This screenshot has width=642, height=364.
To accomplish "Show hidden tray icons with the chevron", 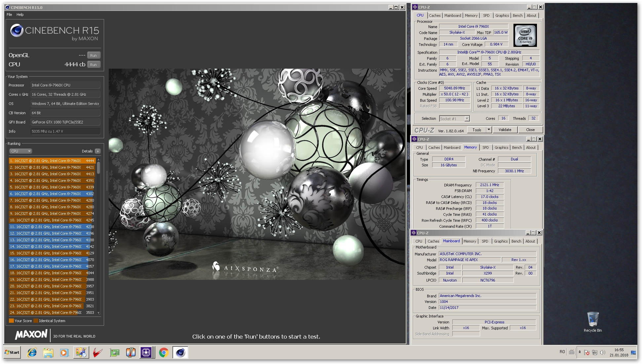I will [x=580, y=352].
